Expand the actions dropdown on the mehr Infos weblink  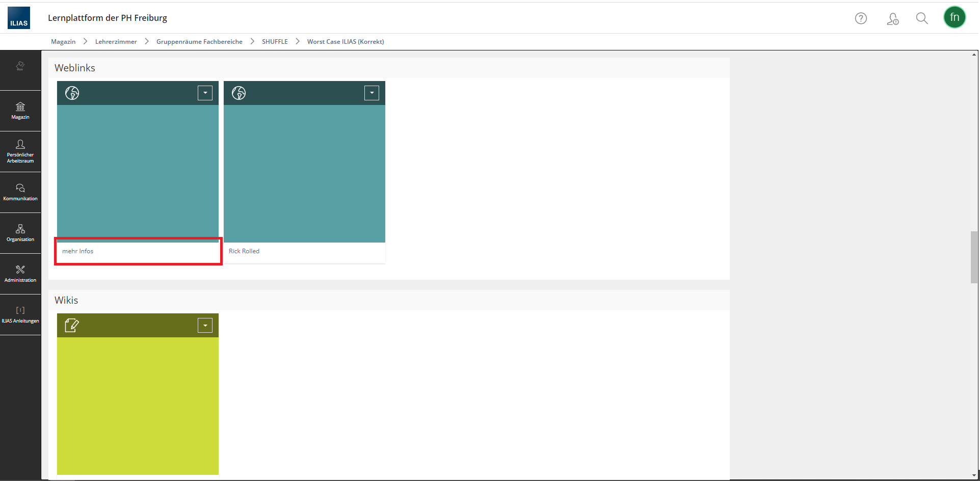tap(205, 93)
